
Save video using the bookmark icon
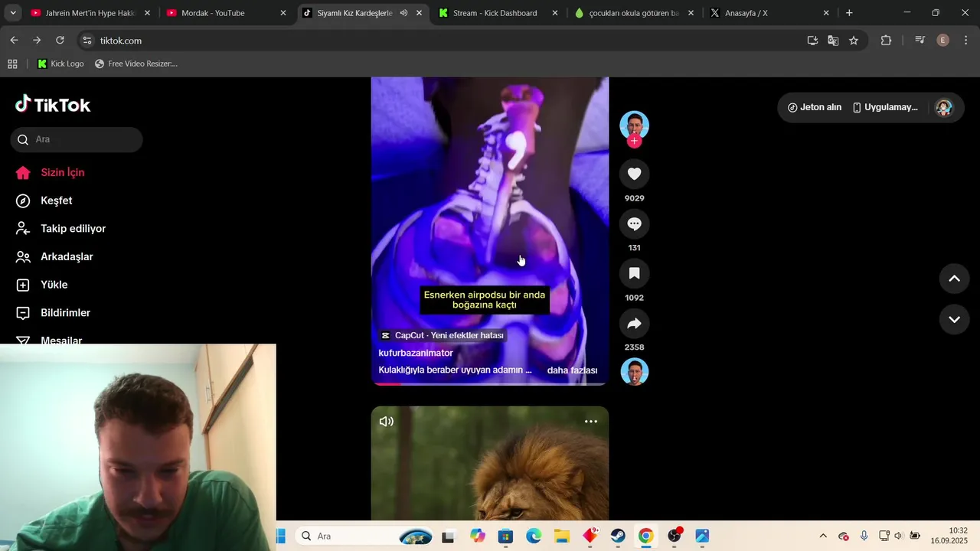click(634, 273)
